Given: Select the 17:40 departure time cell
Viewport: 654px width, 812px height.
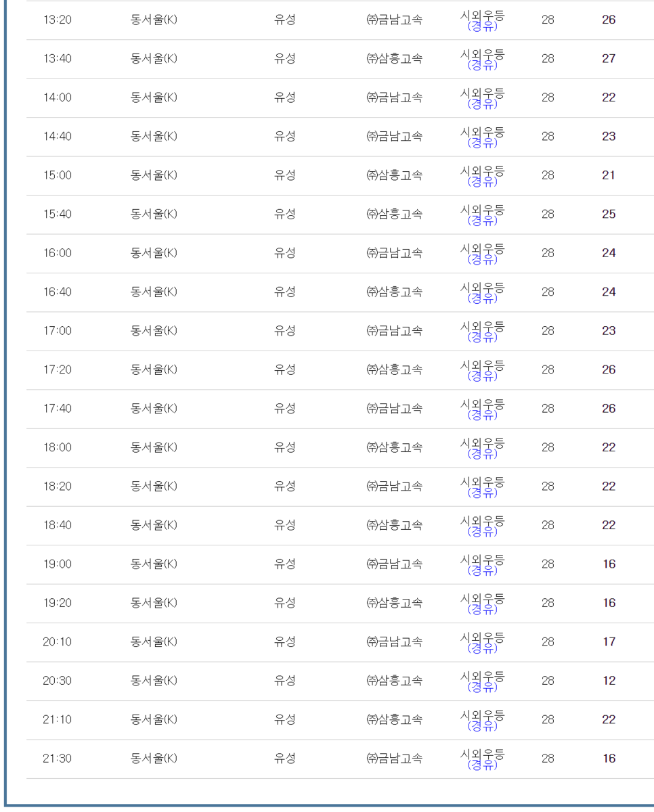Looking at the screenshot, I should (58, 409).
